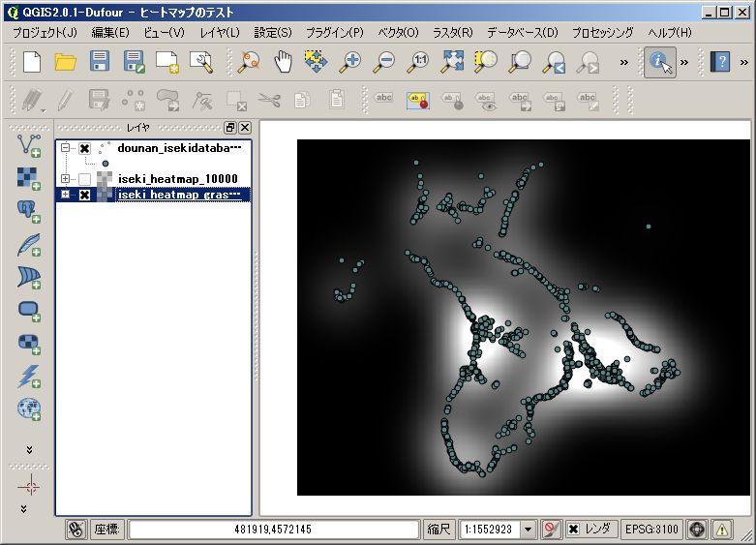Create a new project with blank page icon
The width and height of the screenshot is (756, 545).
32,62
